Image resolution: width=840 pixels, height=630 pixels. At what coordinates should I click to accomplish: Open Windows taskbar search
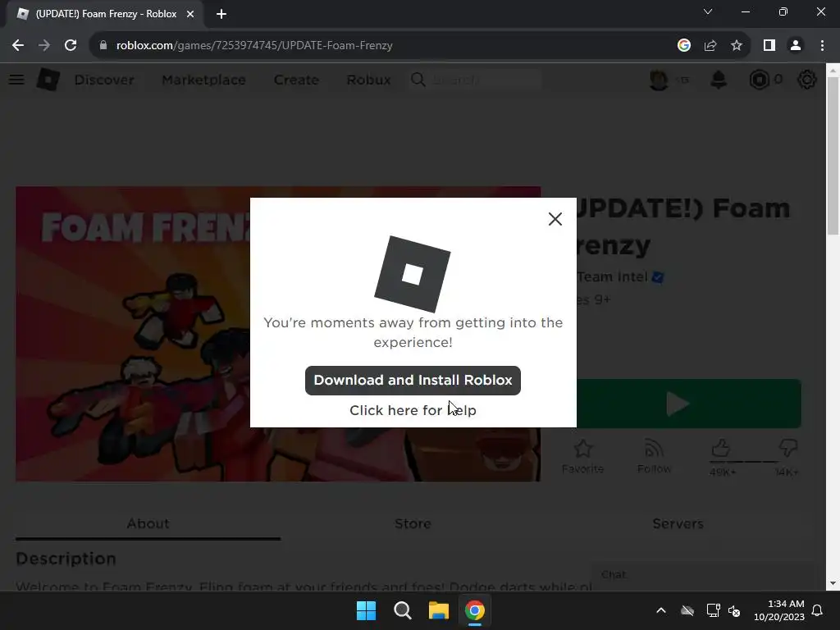pos(402,610)
